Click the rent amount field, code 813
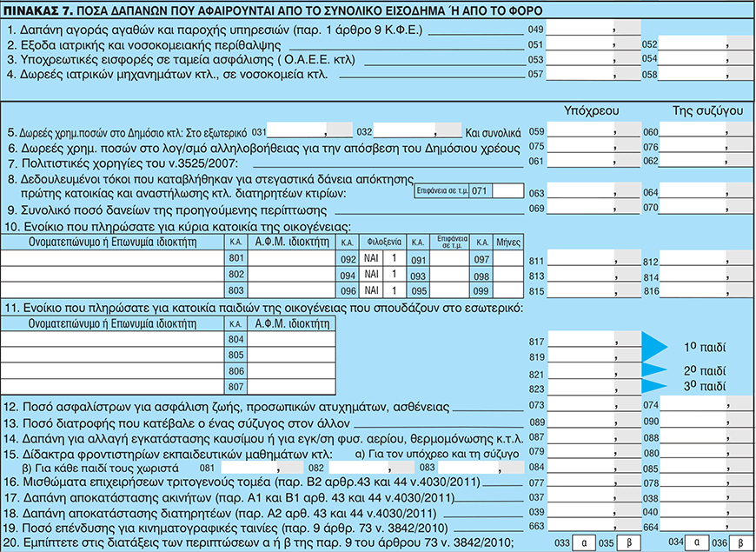Viewport: 756px width, 552px height. tap(594, 275)
